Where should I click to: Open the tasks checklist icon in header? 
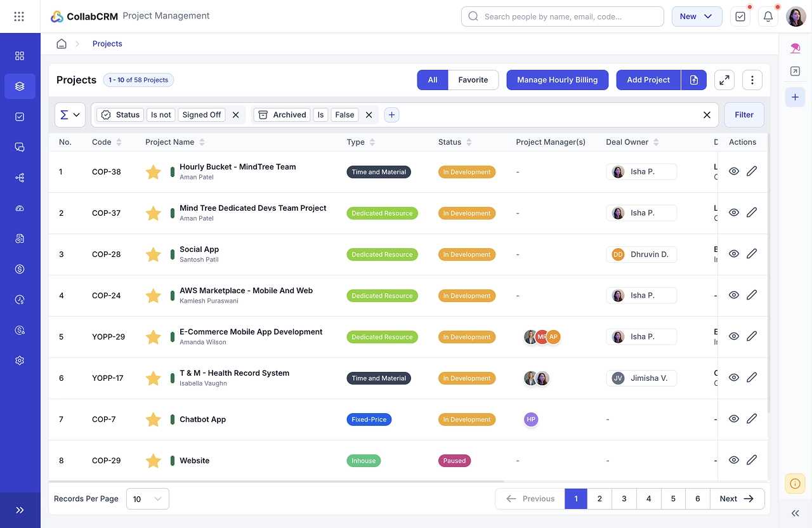[x=740, y=16]
